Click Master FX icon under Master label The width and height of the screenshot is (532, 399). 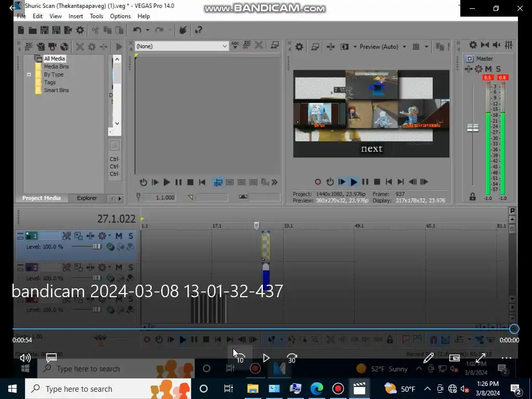pyautogui.click(x=469, y=69)
